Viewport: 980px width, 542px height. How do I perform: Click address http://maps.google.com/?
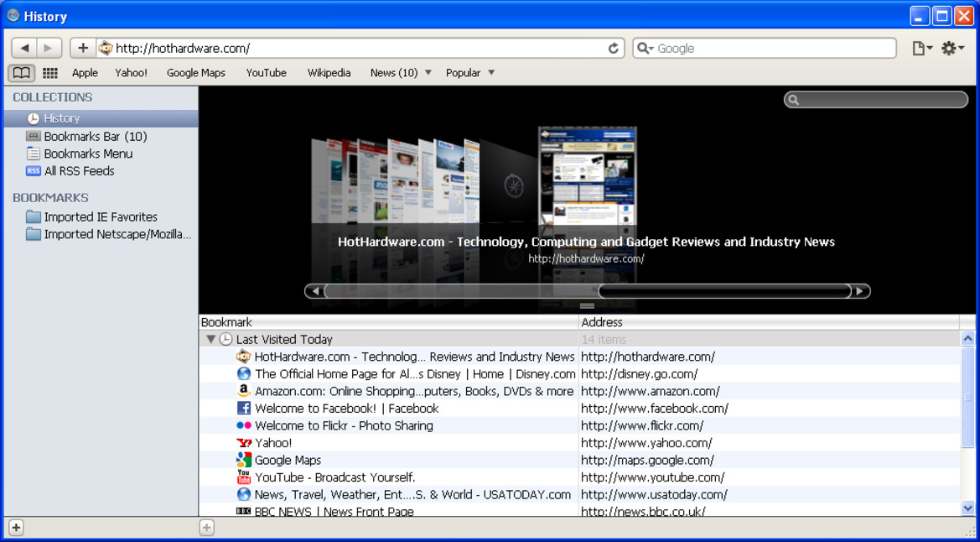[647, 460]
